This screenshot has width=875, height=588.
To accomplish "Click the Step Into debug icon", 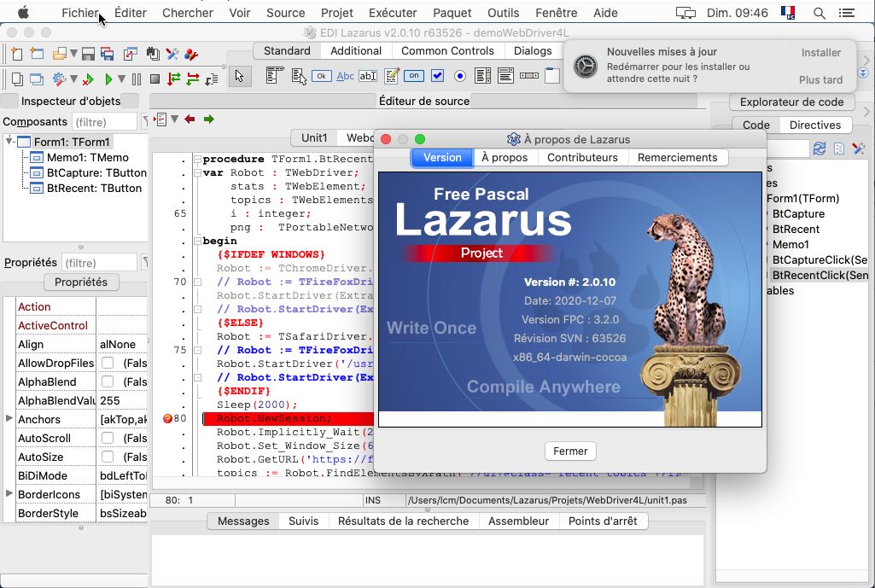I will [174, 79].
